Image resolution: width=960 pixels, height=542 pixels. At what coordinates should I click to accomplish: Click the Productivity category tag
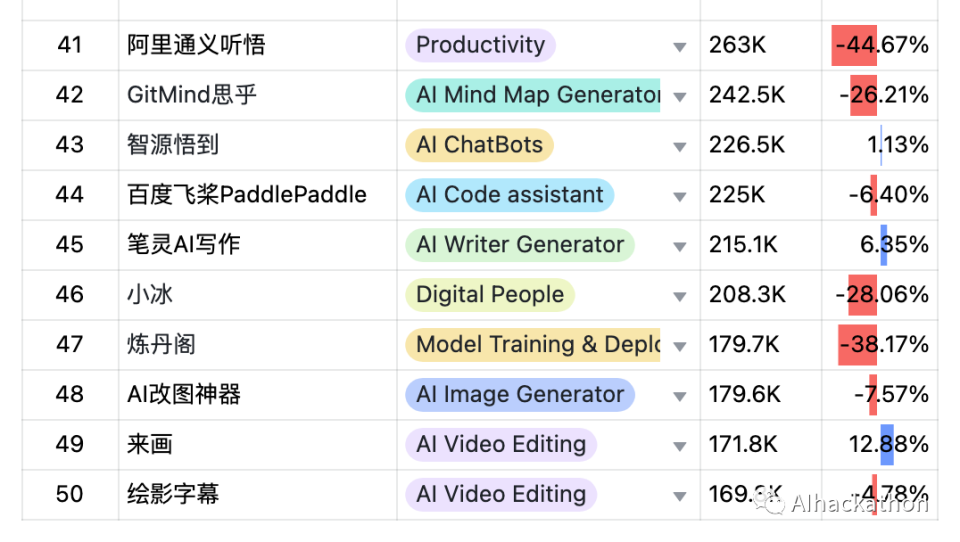point(480,45)
